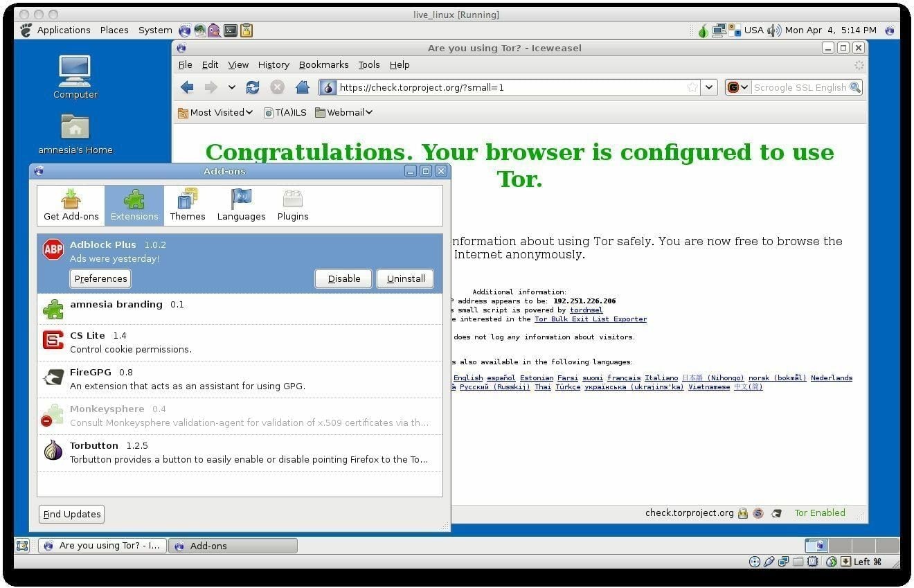Image resolution: width=914 pixels, height=588 pixels.
Task: Open the View menu
Action: point(238,64)
